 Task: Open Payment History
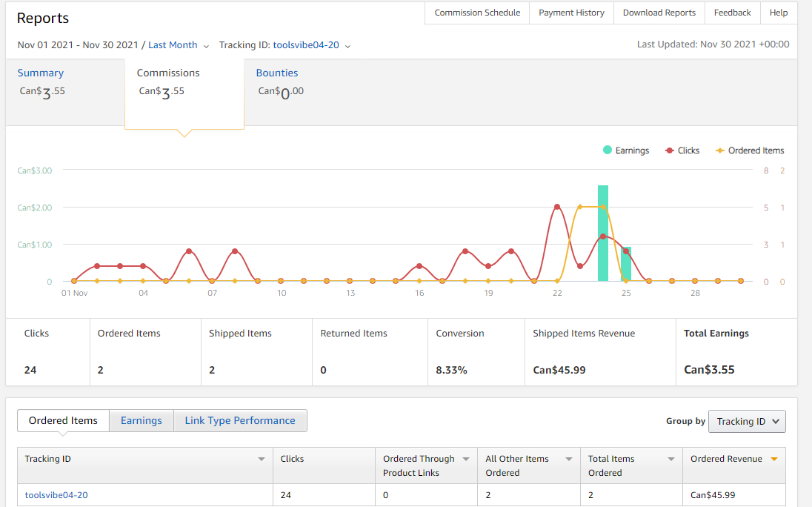pyautogui.click(x=571, y=13)
